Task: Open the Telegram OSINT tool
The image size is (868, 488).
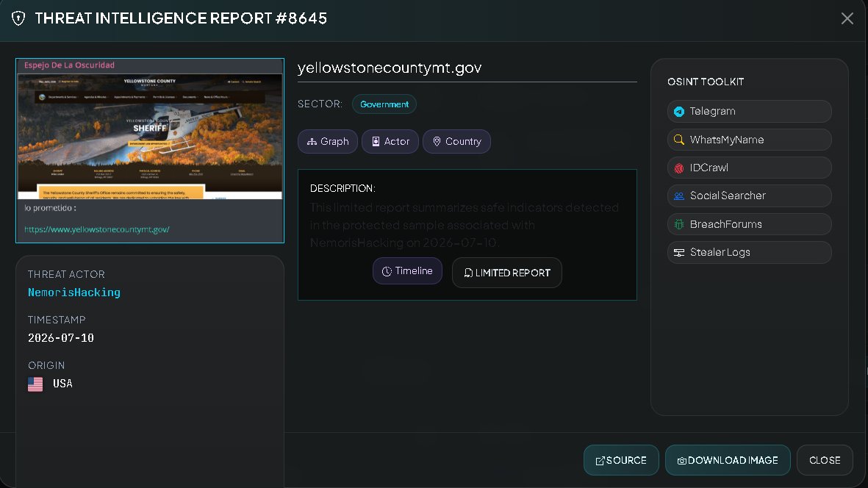Action: [x=749, y=111]
